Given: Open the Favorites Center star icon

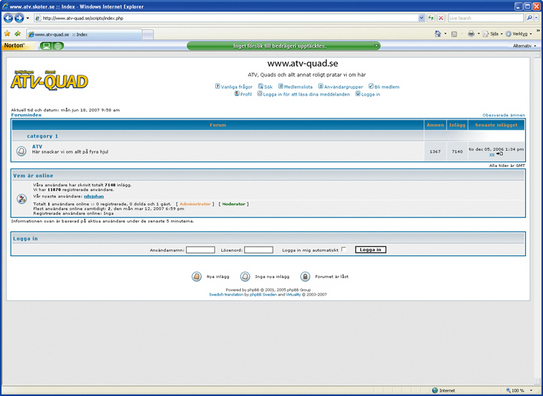Looking at the screenshot, I should [7, 34].
